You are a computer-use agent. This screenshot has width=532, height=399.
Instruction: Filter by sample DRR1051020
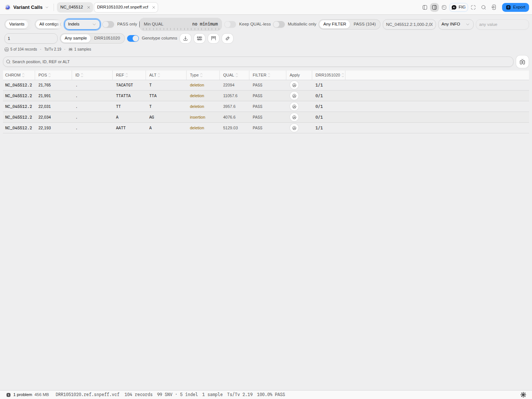(107, 38)
